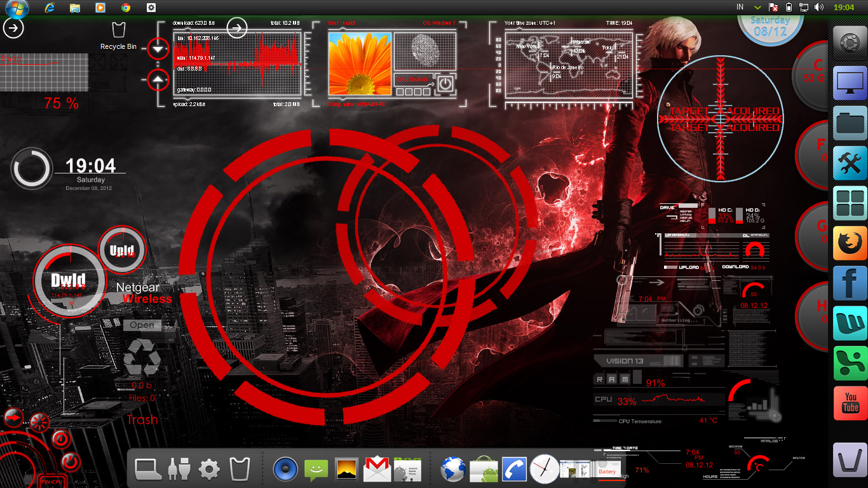Click the orange flower user picture
This screenshot has width=868, height=488.
pos(360,64)
